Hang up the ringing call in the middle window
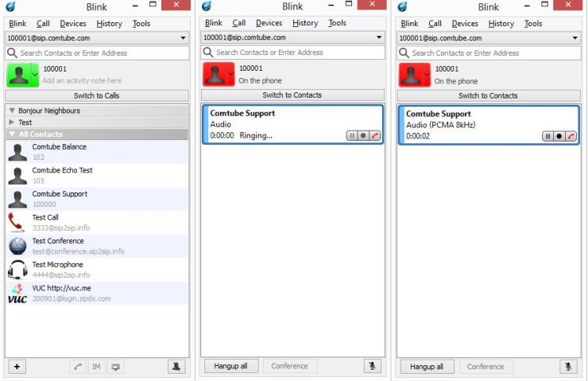 tap(374, 135)
